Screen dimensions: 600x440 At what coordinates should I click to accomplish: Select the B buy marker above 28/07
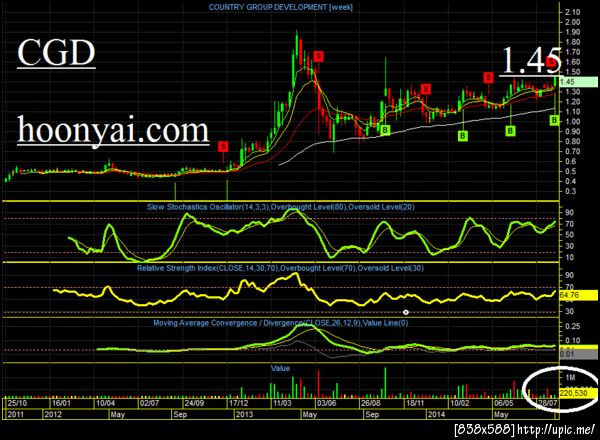[x=554, y=121]
